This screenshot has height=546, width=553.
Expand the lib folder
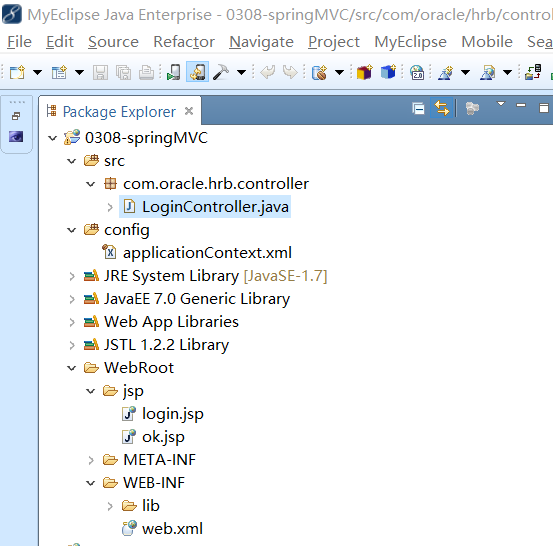click(x=110, y=506)
